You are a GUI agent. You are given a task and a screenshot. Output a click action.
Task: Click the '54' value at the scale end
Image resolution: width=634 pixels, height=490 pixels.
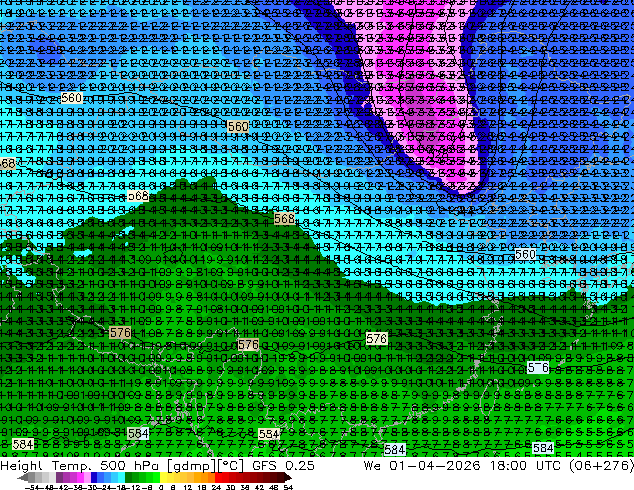coord(287,487)
